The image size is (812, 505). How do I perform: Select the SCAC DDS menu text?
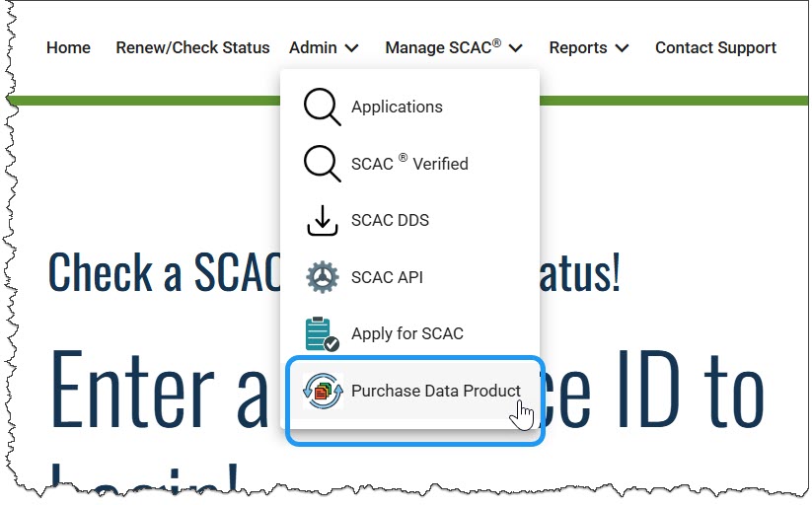[x=390, y=221]
